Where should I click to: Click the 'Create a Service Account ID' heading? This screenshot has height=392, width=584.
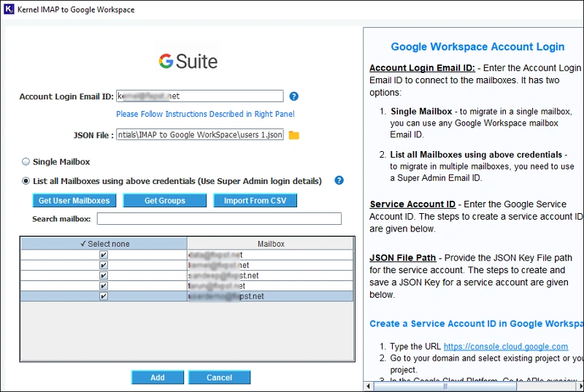(x=477, y=324)
